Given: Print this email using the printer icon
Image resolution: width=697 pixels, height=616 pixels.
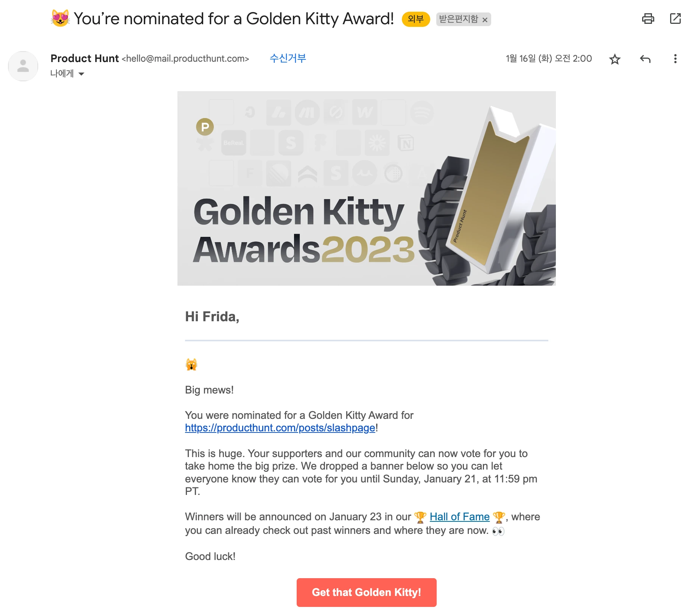Looking at the screenshot, I should click(648, 19).
